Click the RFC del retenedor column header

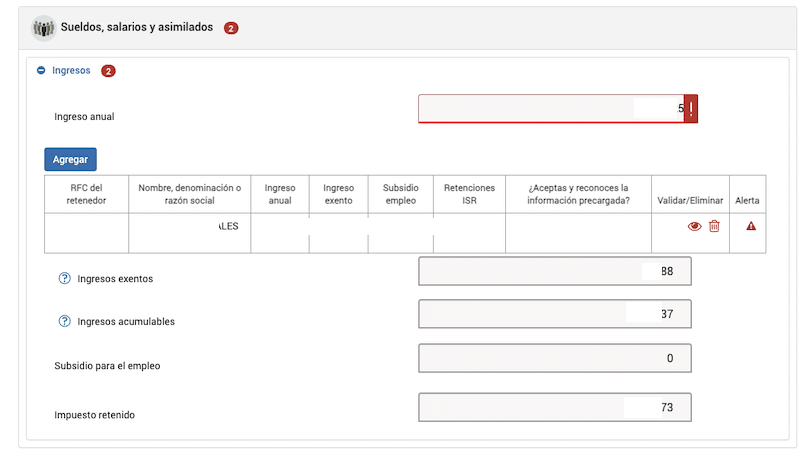click(86, 194)
